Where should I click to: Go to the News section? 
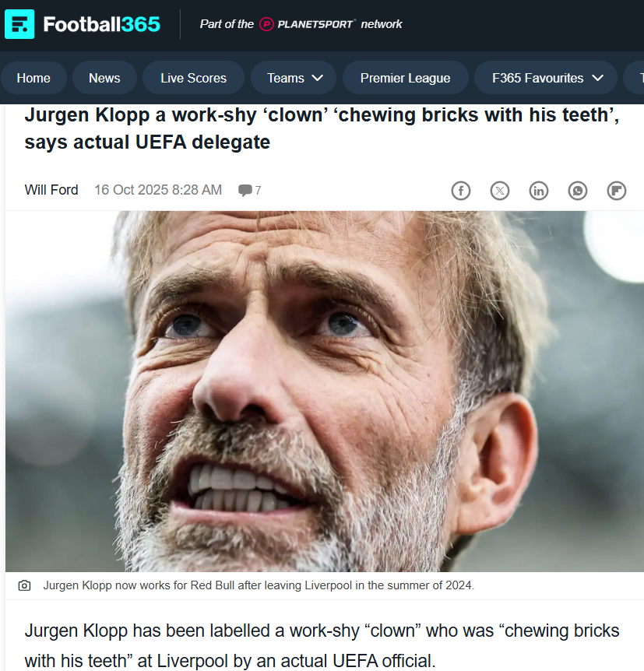pyautogui.click(x=104, y=78)
